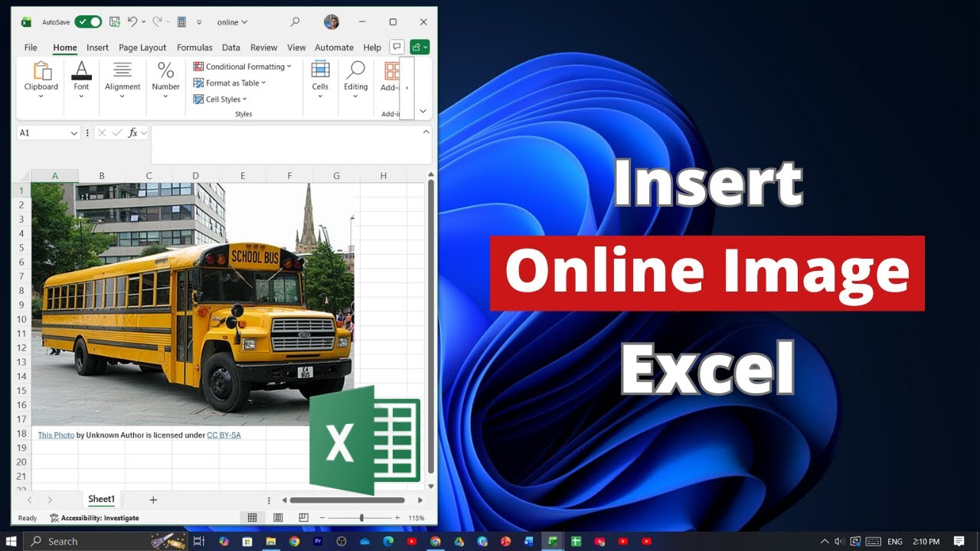980x551 pixels.
Task: Switch to the Insert tab
Action: (97, 47)
